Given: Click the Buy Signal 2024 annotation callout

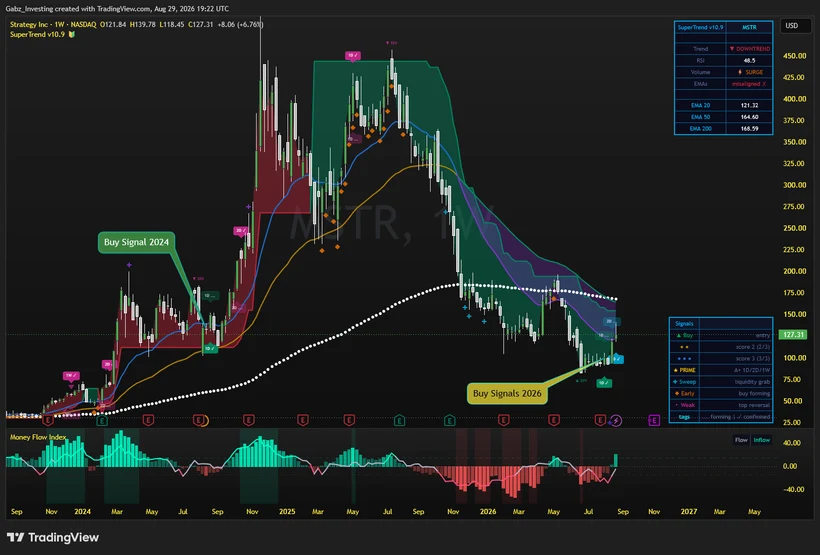Looking at the screenshot, I should tap(136, 242).
